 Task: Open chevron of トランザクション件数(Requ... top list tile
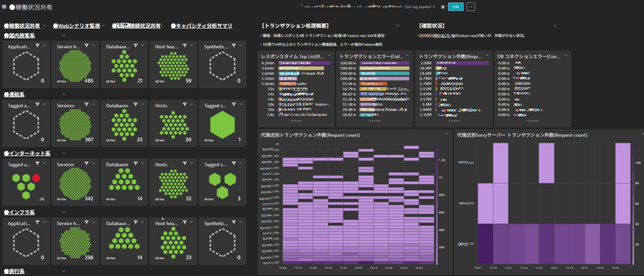(487, 55)
